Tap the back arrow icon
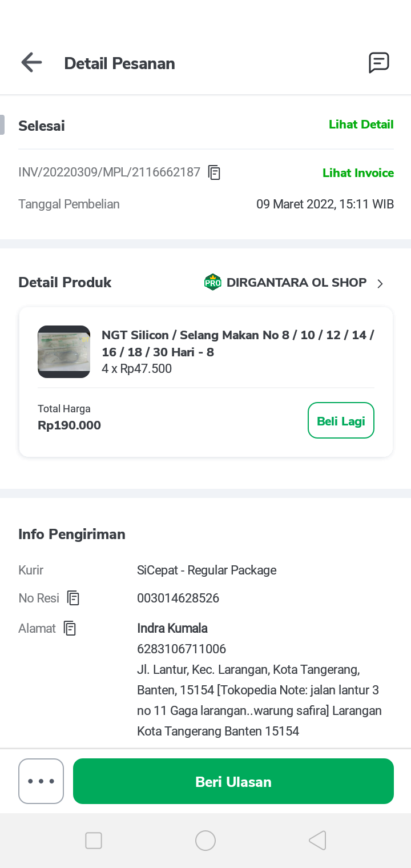 coord(31,63)
